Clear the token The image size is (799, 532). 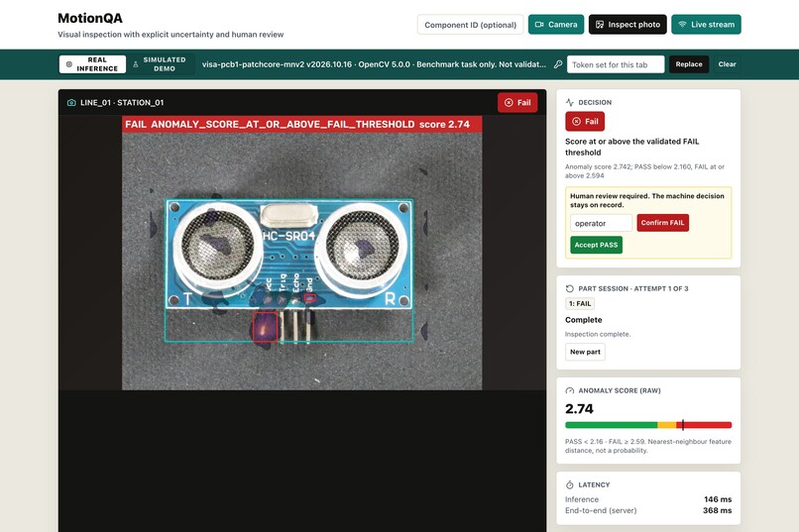(727, 64)
